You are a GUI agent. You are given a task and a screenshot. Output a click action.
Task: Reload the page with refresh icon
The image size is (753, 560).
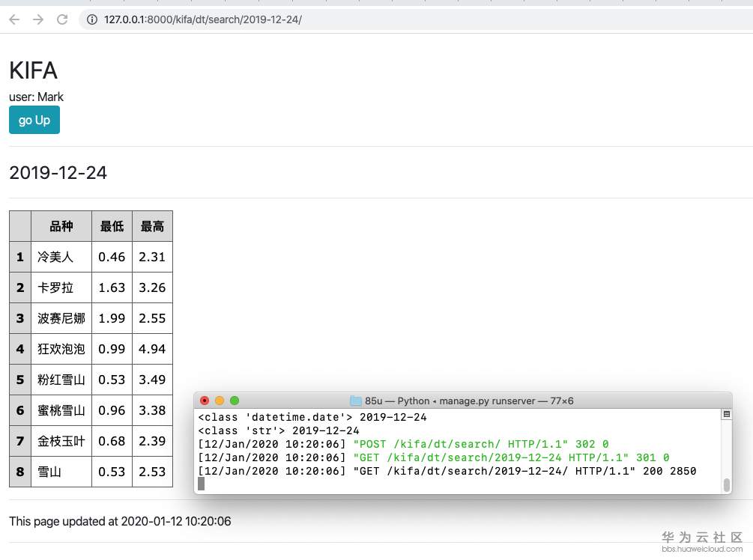coord(62,19)
